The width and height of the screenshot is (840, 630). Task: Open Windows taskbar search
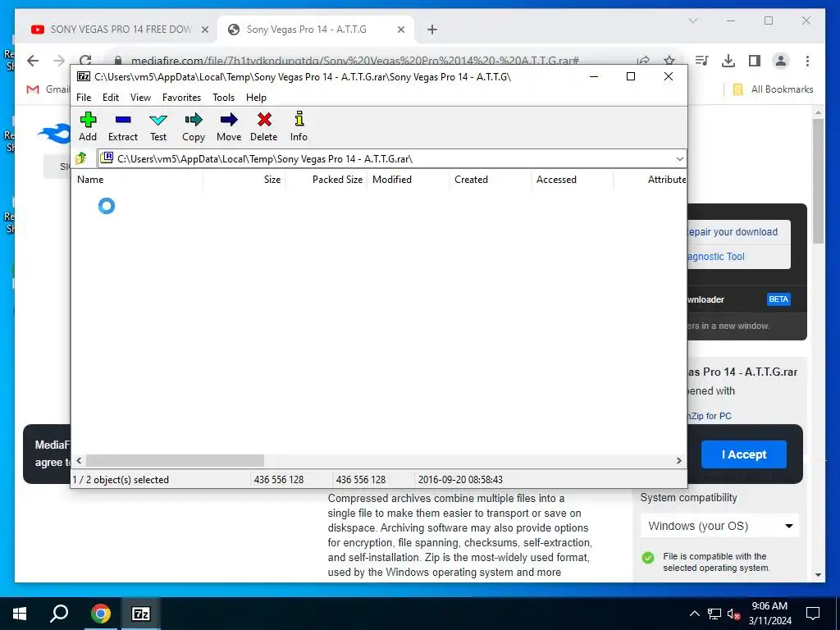click(59, 614)
